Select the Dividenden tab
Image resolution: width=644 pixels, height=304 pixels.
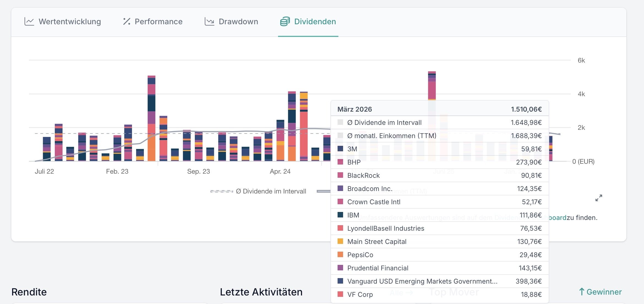click(315, 21)
